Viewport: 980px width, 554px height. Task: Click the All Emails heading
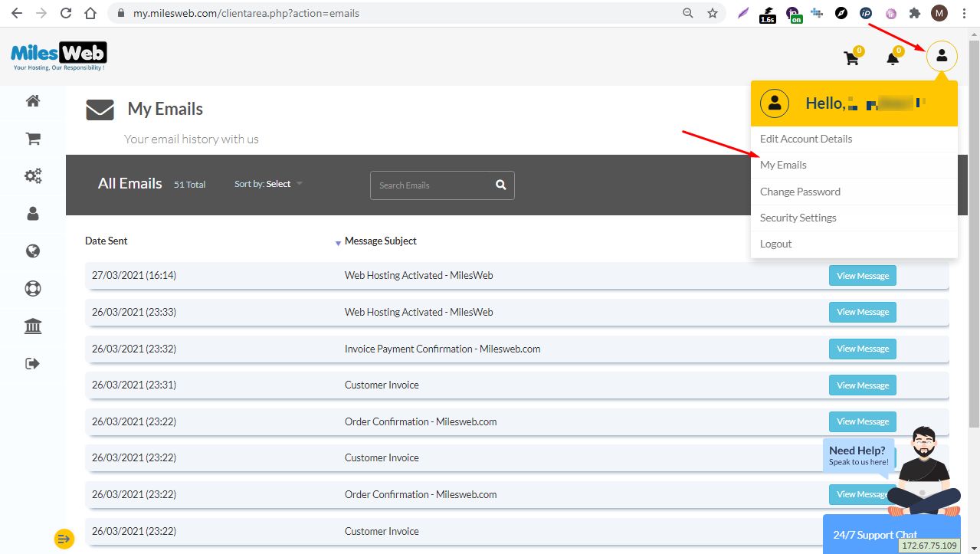tap(130, 183)
